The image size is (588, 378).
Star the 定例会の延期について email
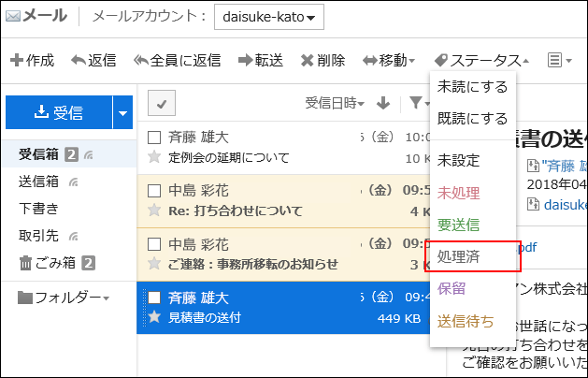point(155,157)
